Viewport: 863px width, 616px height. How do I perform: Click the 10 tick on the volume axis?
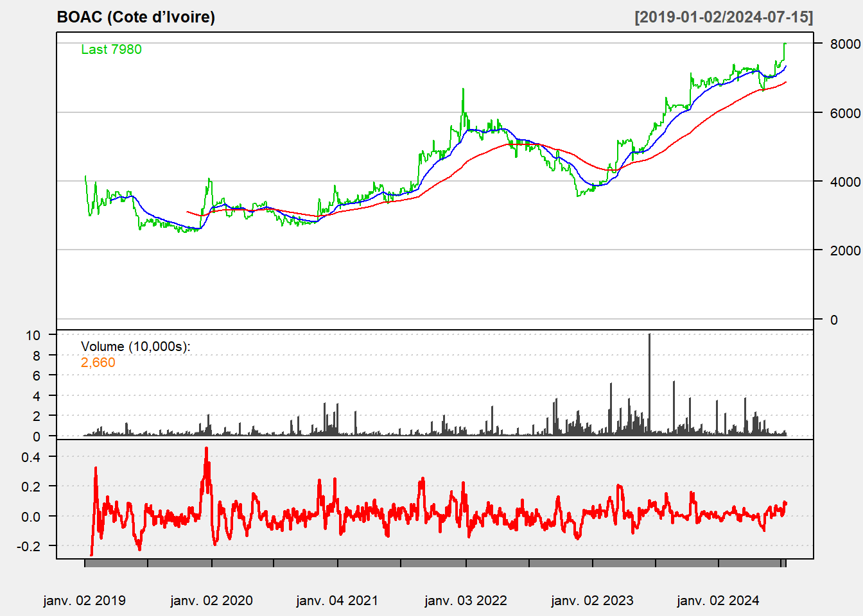click(33, 335)
